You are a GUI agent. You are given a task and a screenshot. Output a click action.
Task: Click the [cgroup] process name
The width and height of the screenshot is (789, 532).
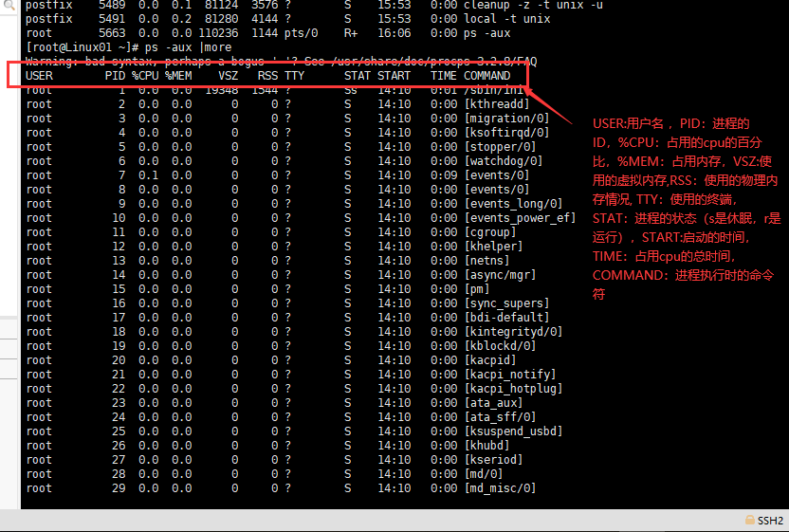(490, 232)
